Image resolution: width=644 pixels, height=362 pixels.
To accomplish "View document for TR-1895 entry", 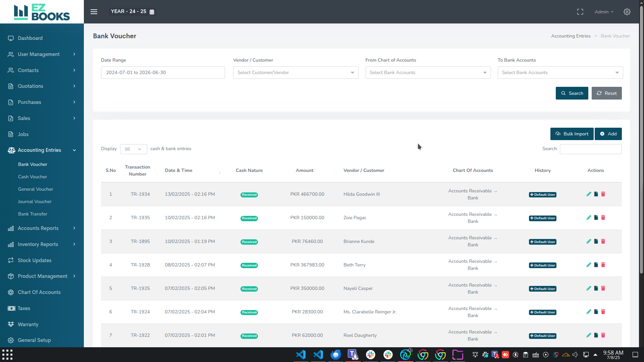I will pyautogui.click(x=596, y=241).
